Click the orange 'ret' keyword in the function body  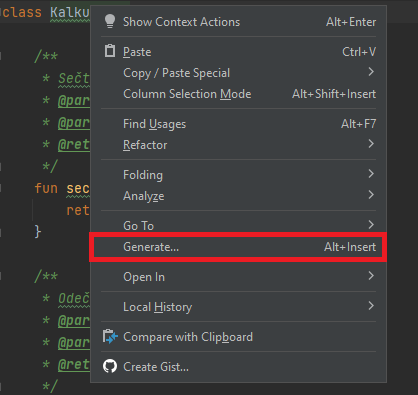coord(78,210)
